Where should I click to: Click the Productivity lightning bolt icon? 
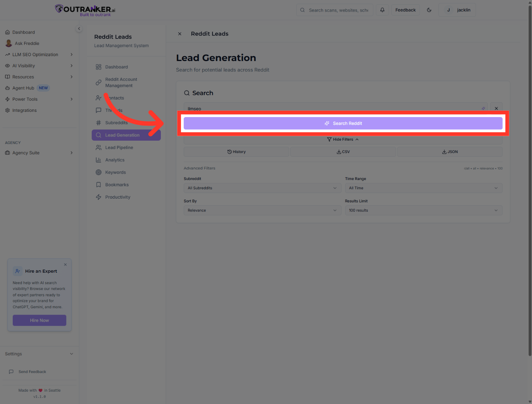[98, 197]
